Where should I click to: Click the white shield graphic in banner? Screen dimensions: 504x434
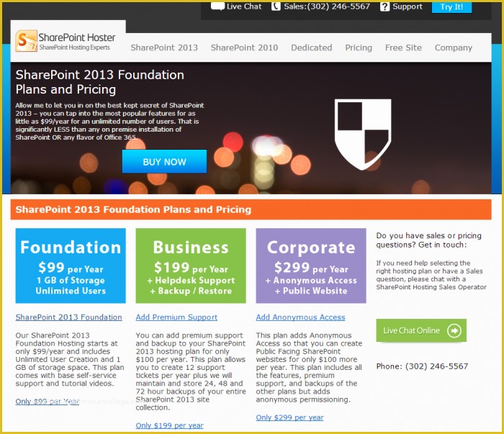tap(363, 134)
